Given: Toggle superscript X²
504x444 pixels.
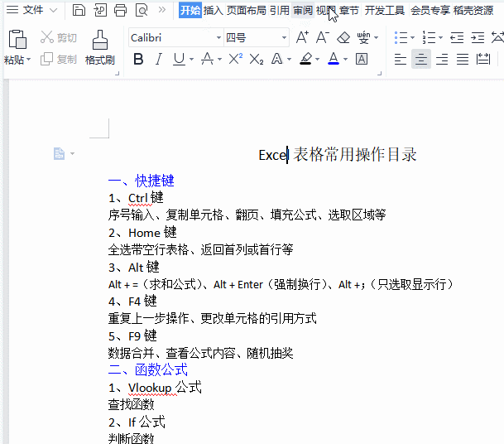Looking at the screenshot, I should [236, 59].
